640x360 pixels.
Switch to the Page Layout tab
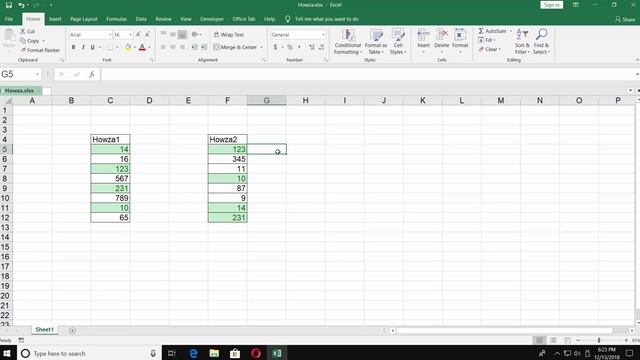(x=84, y=19)
